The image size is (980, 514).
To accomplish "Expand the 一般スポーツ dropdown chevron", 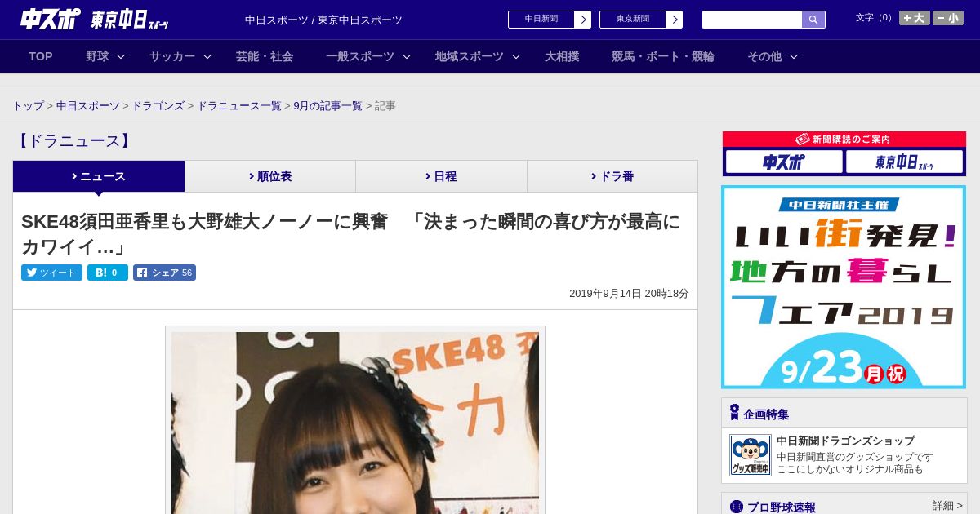I will pos(407,56).
